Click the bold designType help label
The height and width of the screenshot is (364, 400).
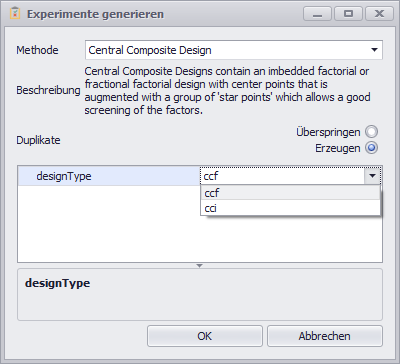tap(57, 283)
